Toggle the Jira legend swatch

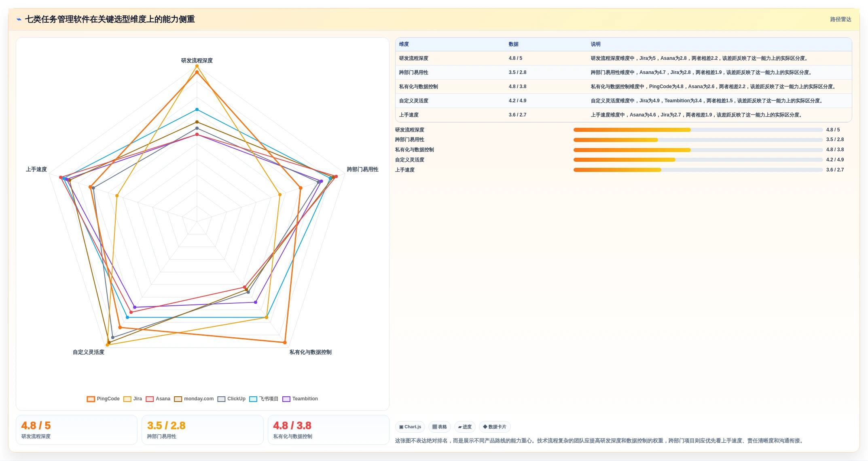tap(127, 399)
